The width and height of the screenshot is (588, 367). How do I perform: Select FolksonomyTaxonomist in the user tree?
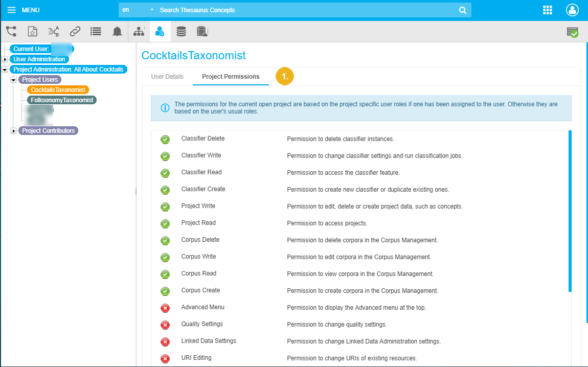pyautogui.click(x=62, y=100)
